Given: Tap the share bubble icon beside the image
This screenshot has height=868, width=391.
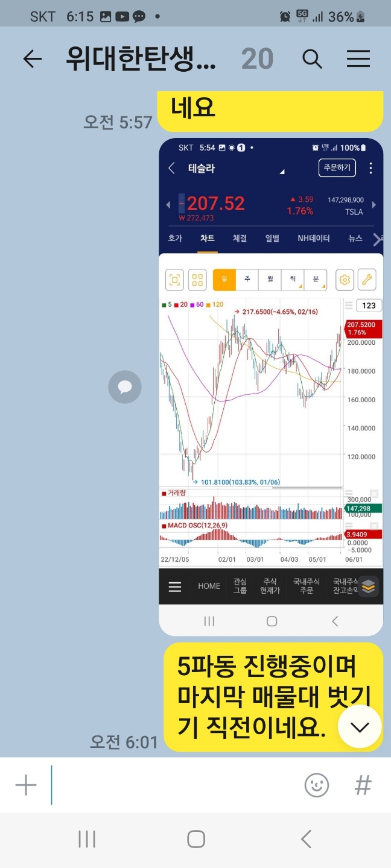Looking at the screenshot, I should coord(125,387).
